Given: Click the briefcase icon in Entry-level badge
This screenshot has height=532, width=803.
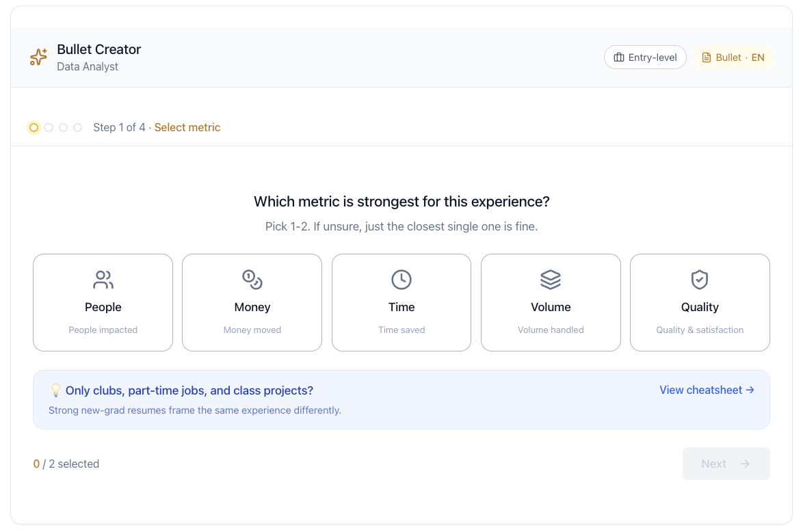Looking at the screenshot, I should (x=618, y=57).
